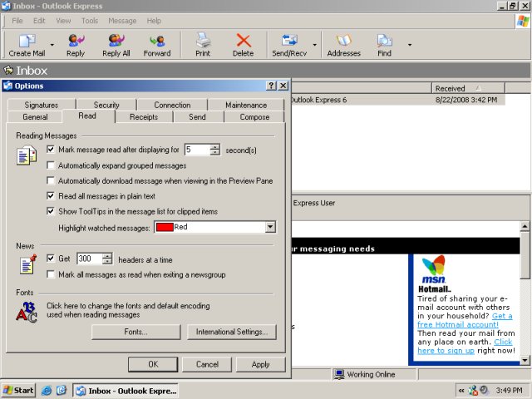Viewport: 532px width, 399px height.
Task: Click preview pane scrollbar up arrow
Action: point(525,226)
